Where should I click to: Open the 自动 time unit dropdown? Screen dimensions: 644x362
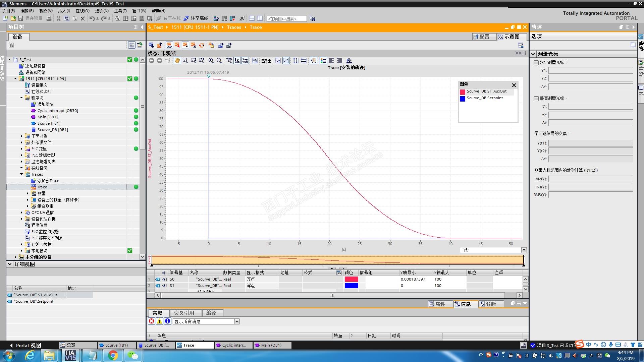(524, 250)
